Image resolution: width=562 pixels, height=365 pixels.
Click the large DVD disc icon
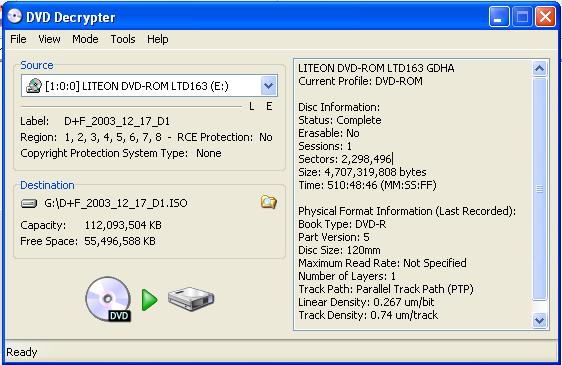(x=108, y=299)
